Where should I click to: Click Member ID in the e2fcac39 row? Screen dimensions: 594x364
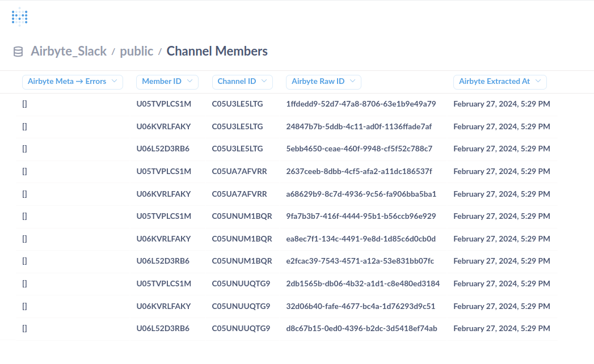point(162,261)
